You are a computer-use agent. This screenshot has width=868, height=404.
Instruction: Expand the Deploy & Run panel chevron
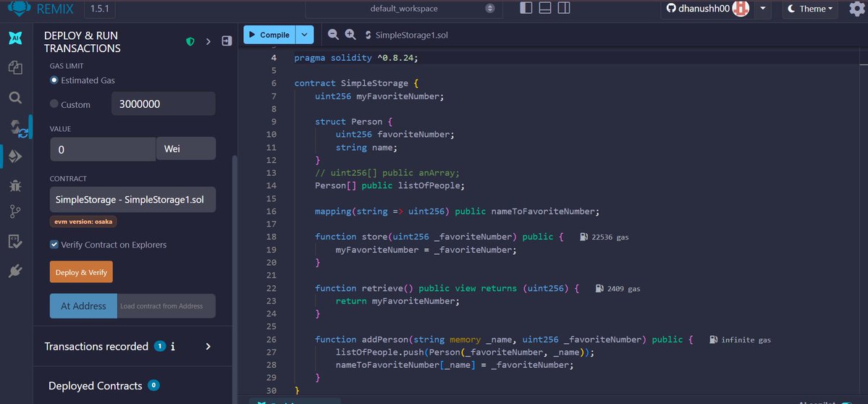(208, 41)
